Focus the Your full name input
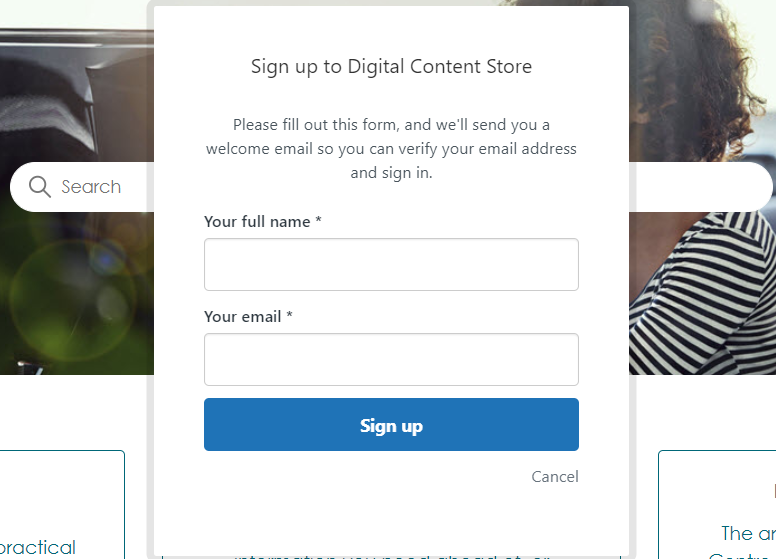 tap(391, 264)
